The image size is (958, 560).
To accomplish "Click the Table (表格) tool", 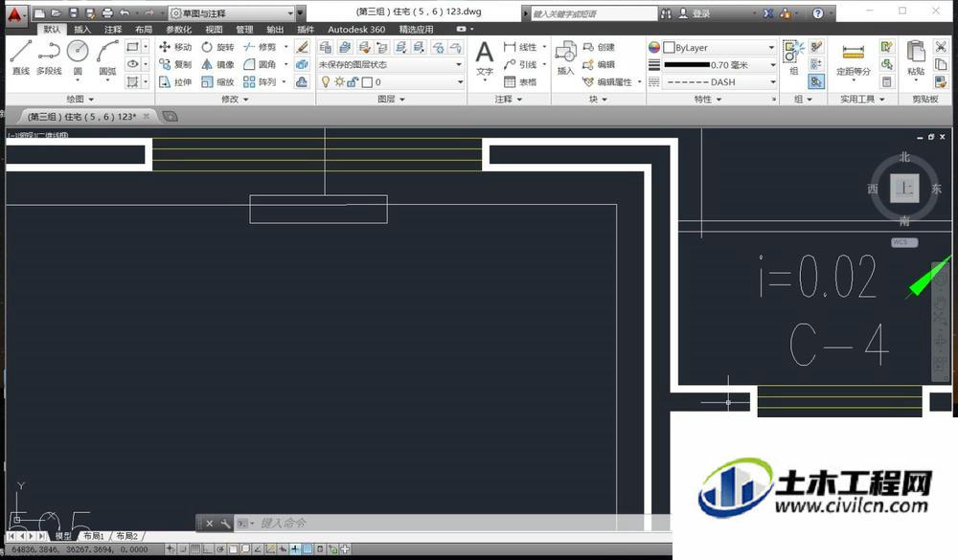I will click(x=520, y=81).
